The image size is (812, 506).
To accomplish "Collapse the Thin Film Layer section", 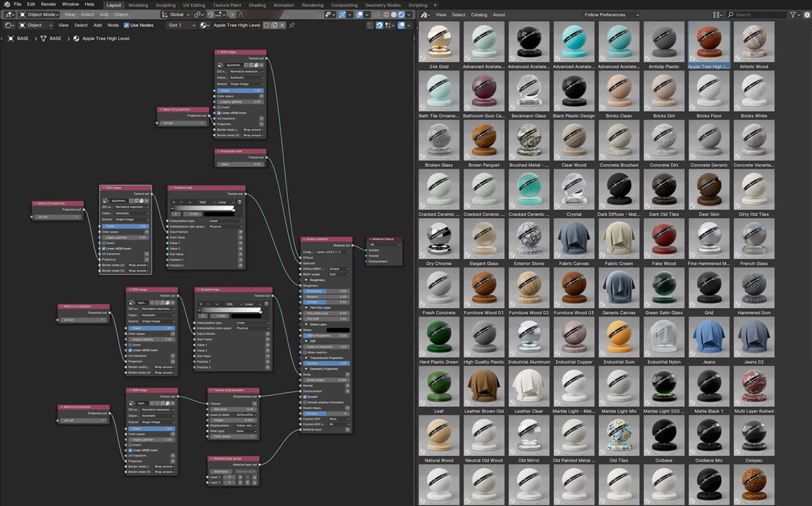I will (305, 308).
